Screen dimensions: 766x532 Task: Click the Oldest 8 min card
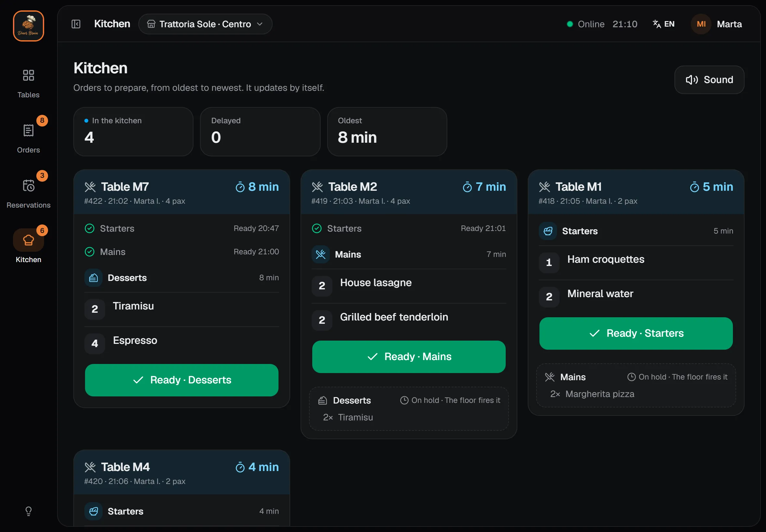[x=387, y=132]
